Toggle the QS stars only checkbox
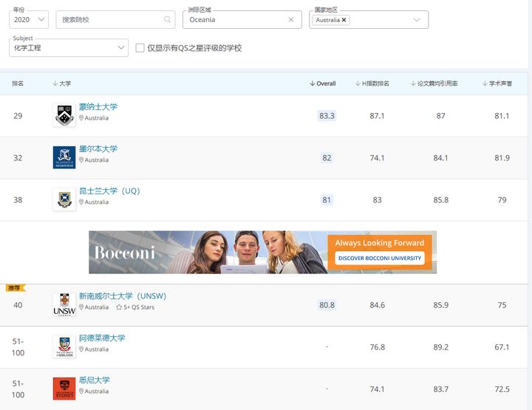The image size is (532, 410). point(140,48)
